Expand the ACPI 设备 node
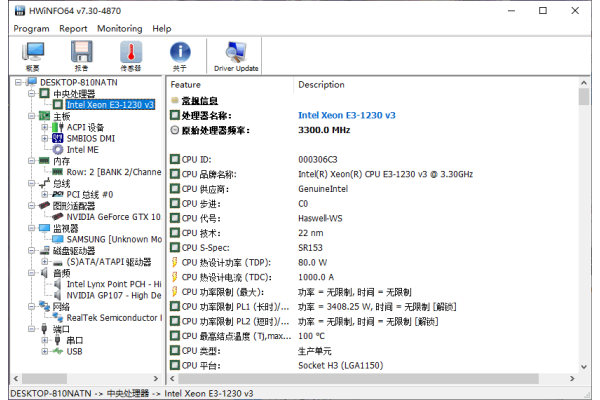Viewport: 600px width, 400px height. tap(45, 127)
